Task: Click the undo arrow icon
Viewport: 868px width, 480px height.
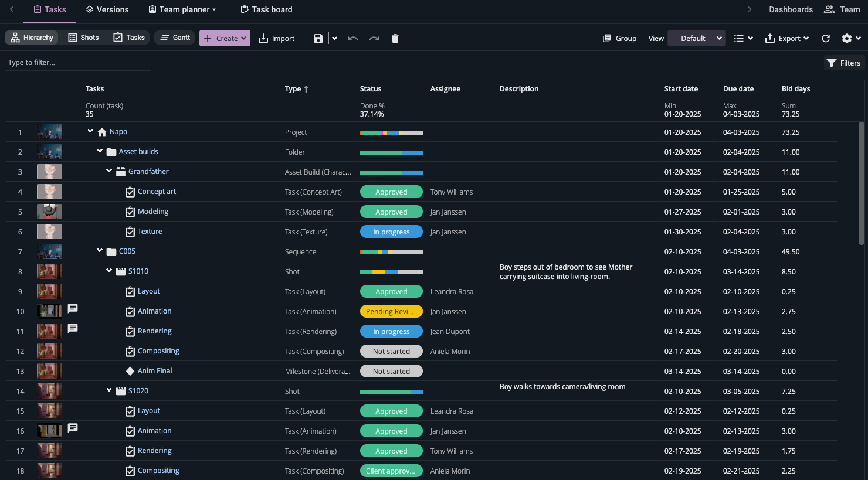Action: [352, 39]
